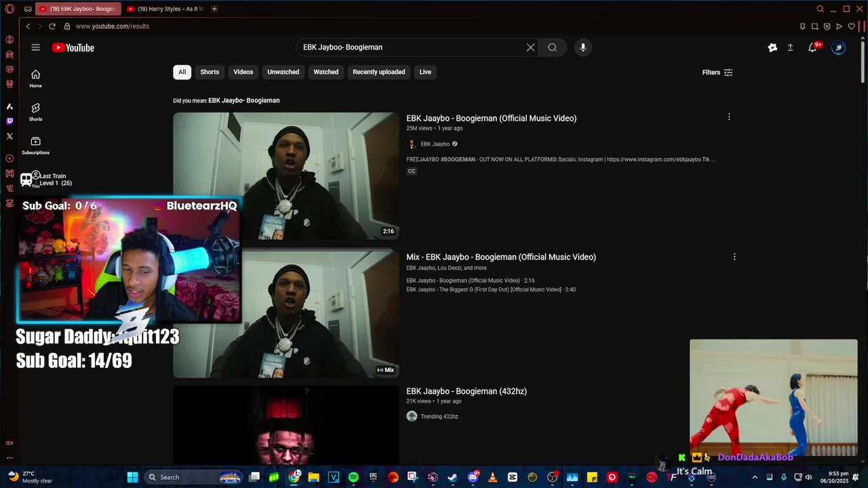
Task: Open the 2:16 Boogieman video thumbnail
Action: click(x=285, y=176)
